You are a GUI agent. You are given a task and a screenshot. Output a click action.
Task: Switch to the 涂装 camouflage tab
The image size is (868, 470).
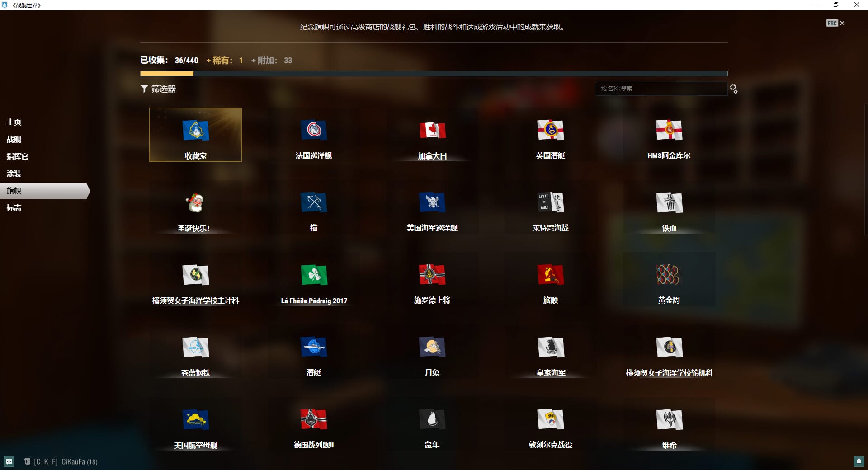14,174
